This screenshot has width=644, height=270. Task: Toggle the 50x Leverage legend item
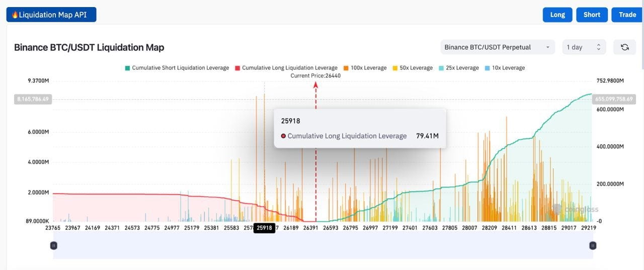[x=413, y=68]
